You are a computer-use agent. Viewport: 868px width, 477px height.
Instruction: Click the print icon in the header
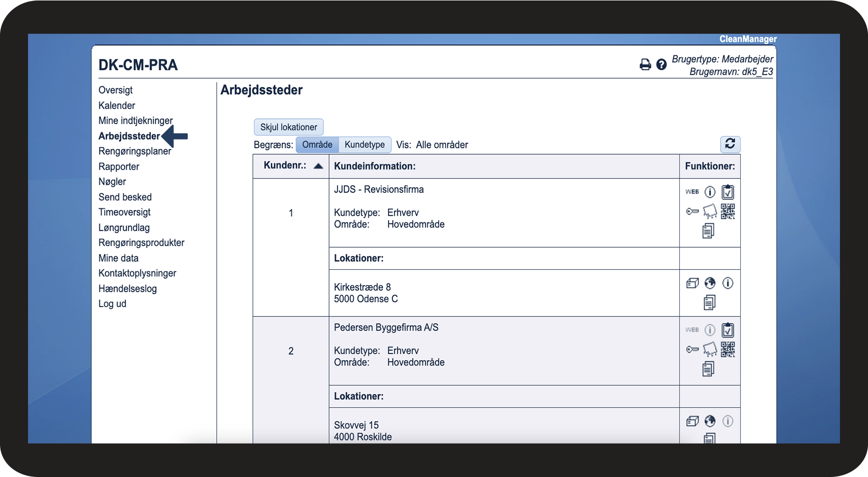645,64
